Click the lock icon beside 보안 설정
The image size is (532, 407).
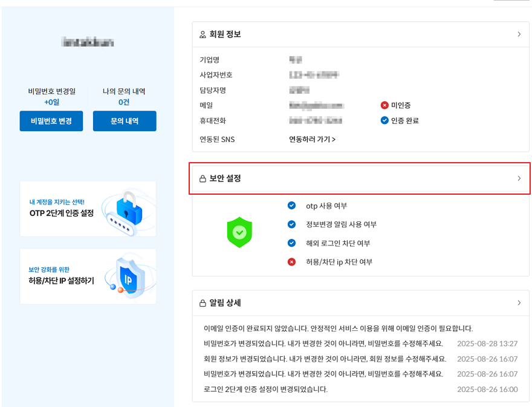203,179
